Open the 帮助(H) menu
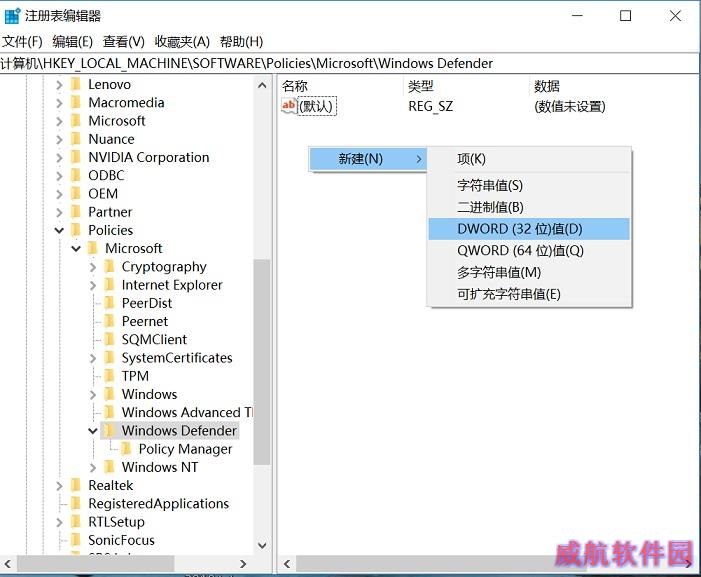 [x=241, y=42]
